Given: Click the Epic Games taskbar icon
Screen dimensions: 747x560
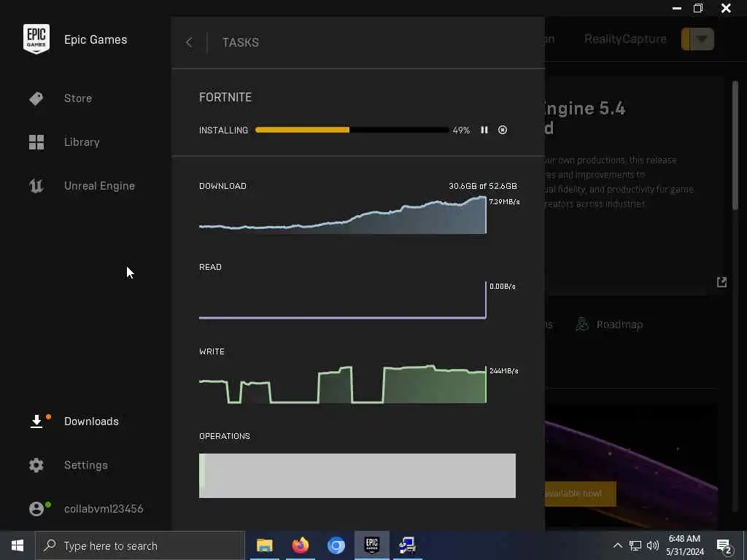Looking at the screenshot, I should pos(371,545).
